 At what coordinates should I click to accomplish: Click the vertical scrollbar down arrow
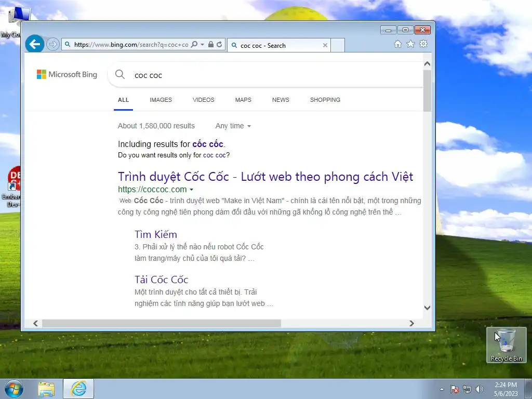click(x=427, y=308)
